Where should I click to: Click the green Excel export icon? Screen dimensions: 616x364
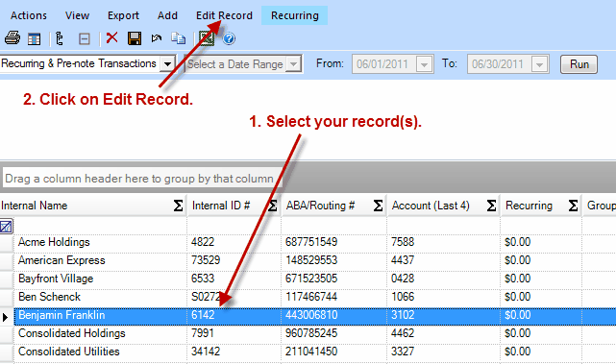click(x=207, y=38)
